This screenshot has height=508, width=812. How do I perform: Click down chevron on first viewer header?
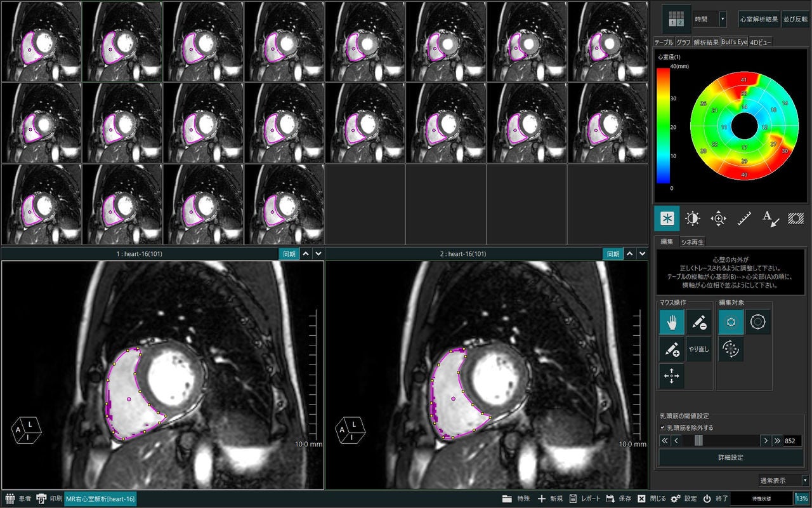[x=318, y=254]
